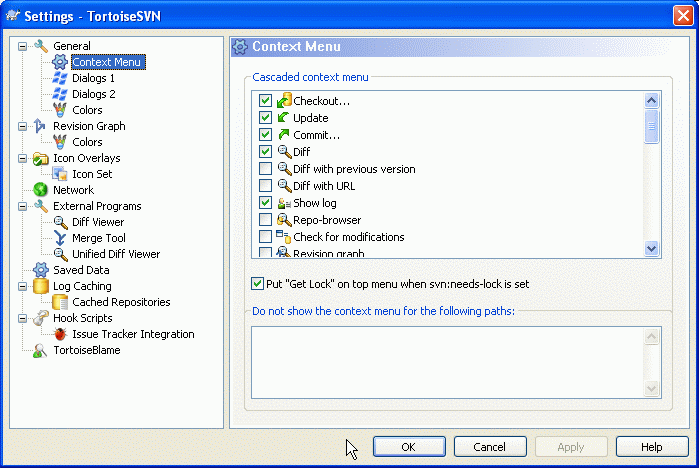The image size is (699, 468).
Task: Click the Show log icon in list
Action: (284, 203)
